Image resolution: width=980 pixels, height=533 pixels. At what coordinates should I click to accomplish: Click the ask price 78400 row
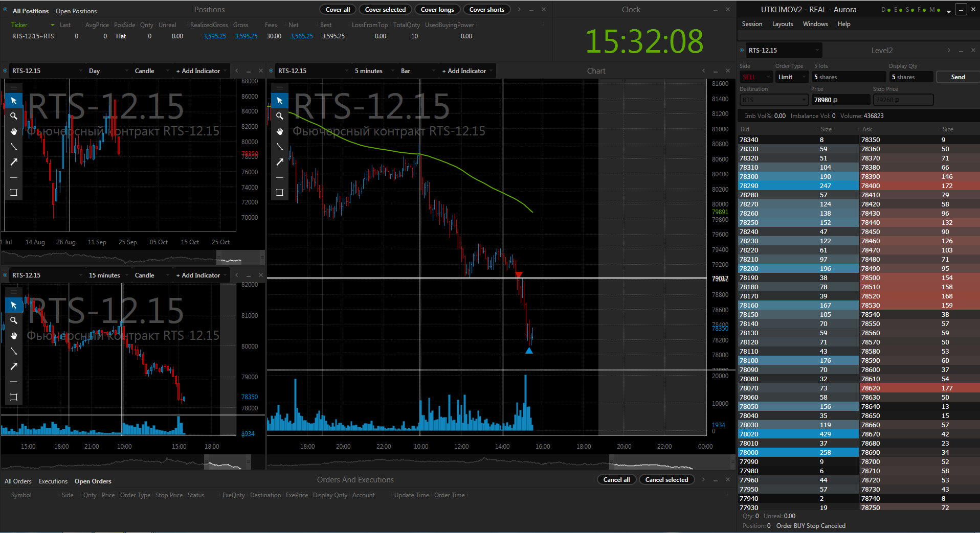919,186
